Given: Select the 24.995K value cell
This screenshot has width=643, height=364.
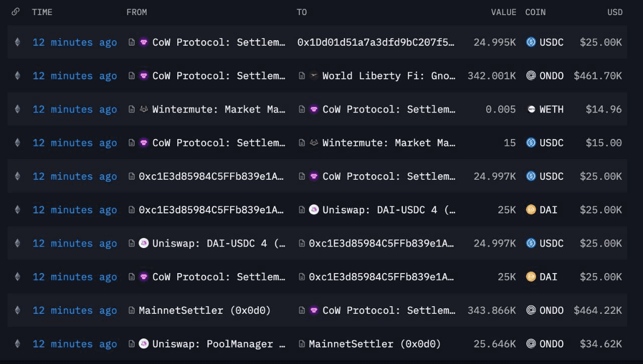Looking at the screenshot, I should tap(495, 42).
